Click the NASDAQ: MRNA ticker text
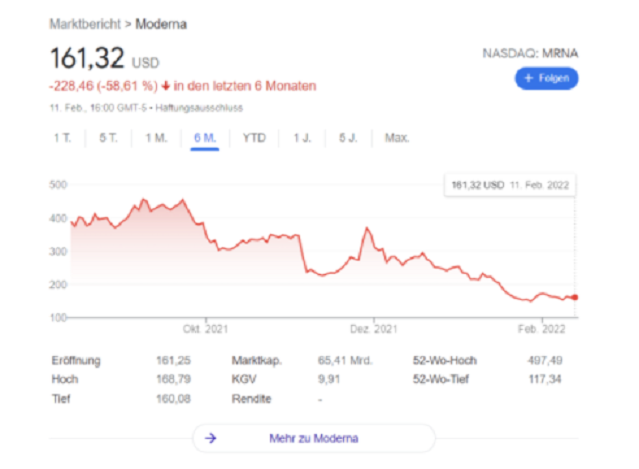The height and width of the screenshot is (469, 639). [530, 53]
